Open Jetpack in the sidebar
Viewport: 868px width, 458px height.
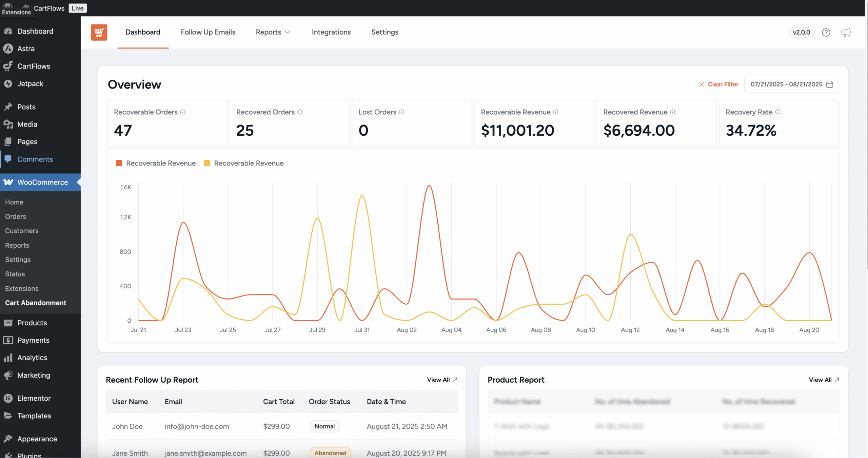click(30, 83)
